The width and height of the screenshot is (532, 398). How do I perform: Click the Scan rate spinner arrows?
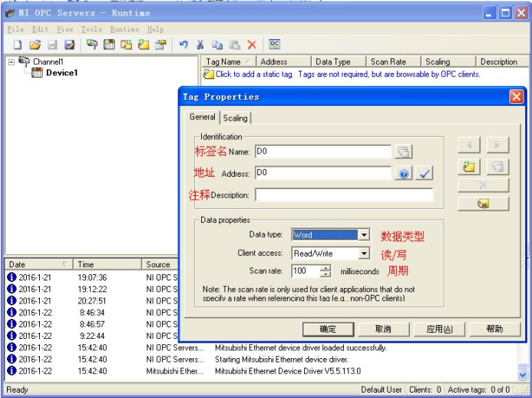[325, 270]
